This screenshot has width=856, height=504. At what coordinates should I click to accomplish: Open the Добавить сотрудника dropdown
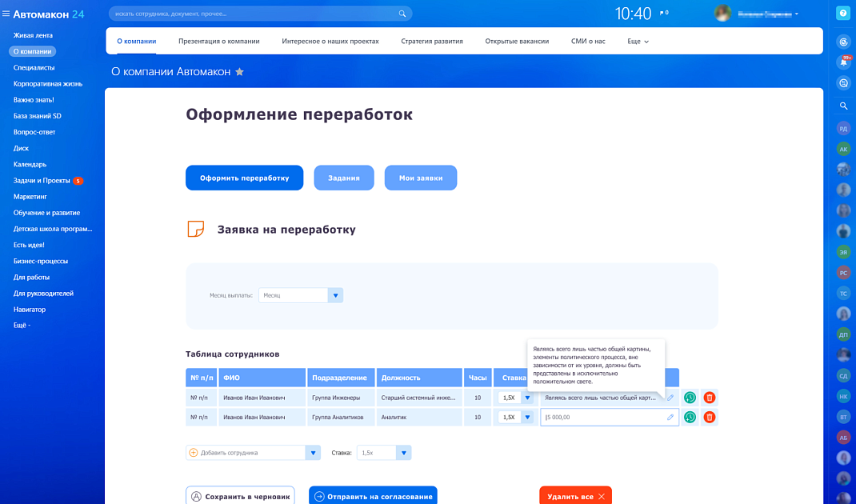(x=313, y=453)
